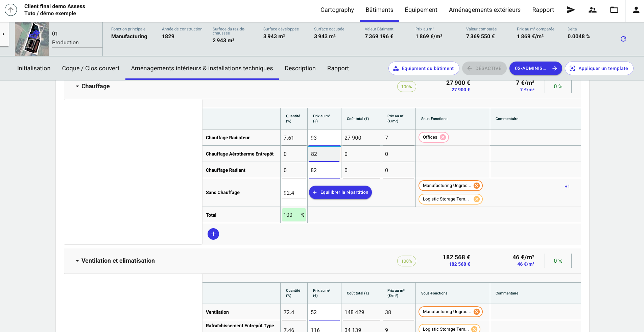This screenshot has height=332, width=644.
Task: Click the Chauffage Radiateur price field
Action: pos(324,138)
